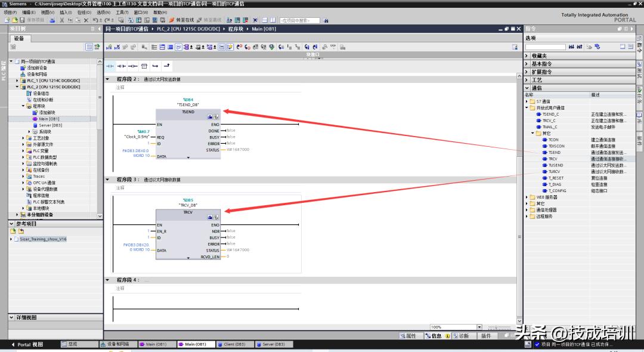644x352 pixels.
Task: Collapse program segment 4 (程序段 4)
Action: (107, 280)
